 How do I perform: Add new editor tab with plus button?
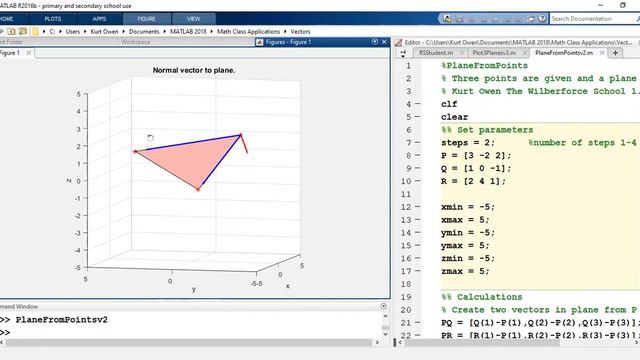(x=616, y=53)
